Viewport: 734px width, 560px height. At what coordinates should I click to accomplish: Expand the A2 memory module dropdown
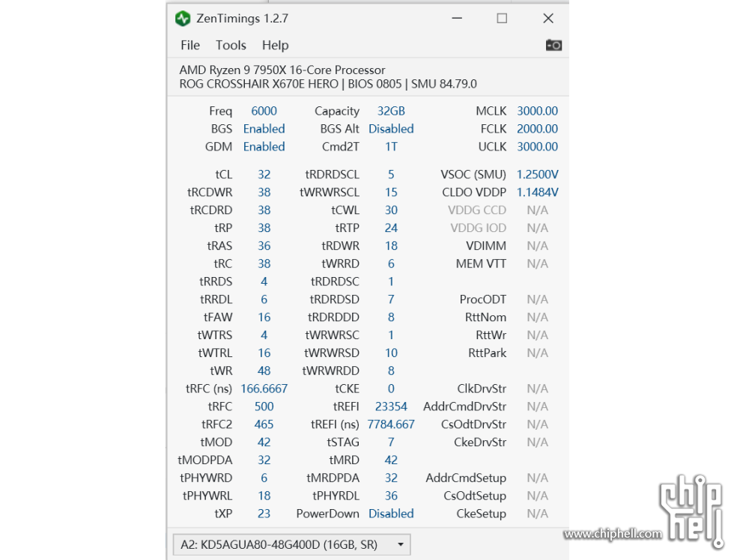[291, 544]
